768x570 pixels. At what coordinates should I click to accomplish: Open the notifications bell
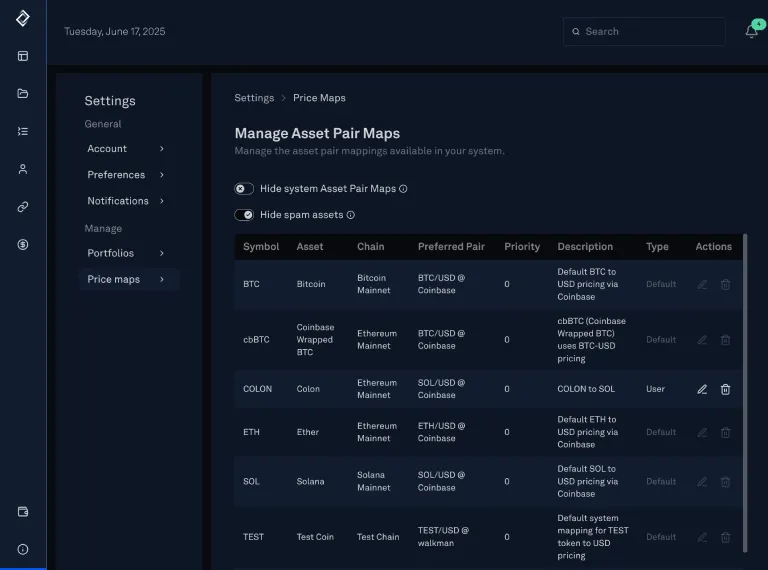click(x=752, y=31)
